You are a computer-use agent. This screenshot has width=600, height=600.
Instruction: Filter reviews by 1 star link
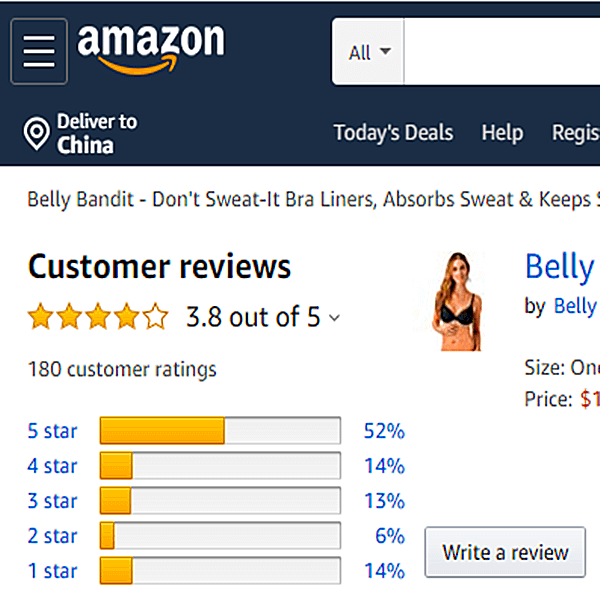click(x=52, y=571)
